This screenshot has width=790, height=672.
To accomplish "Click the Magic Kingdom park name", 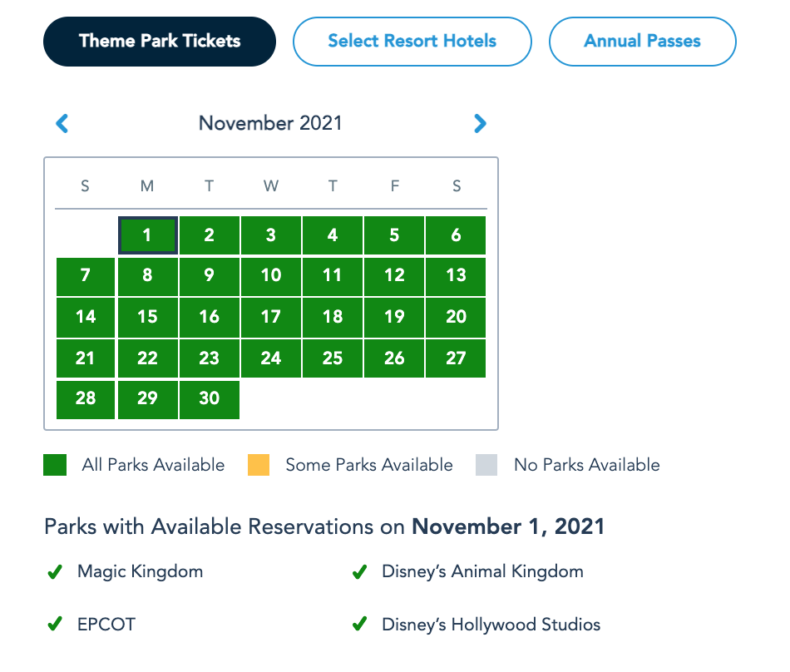I will click(x=140, y=572).
